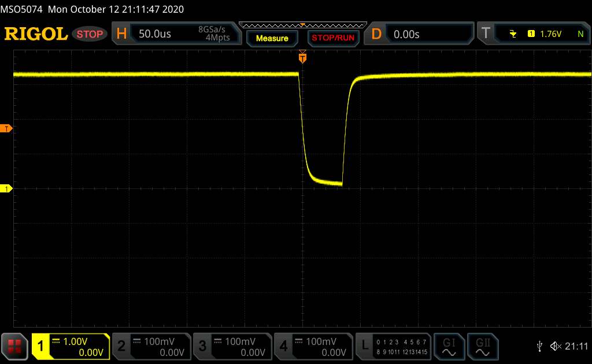Viewport: 592px width, 364px height.
Task: Select channel 4 100mV scale value
Action: (x=321, y=341)
